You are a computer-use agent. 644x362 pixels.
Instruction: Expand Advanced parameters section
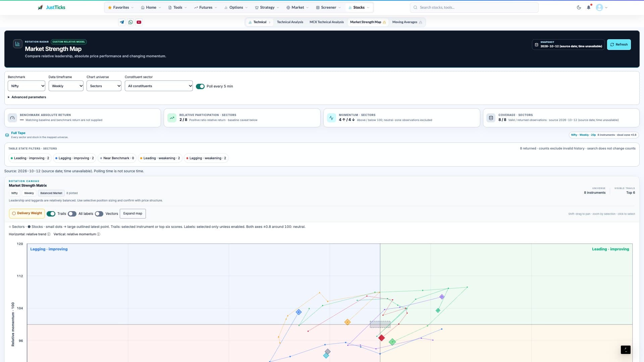coord(27,97)
